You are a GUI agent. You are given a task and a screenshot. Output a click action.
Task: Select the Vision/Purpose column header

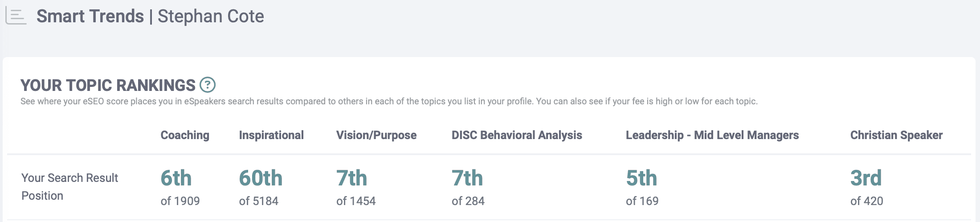click(376, 135)
